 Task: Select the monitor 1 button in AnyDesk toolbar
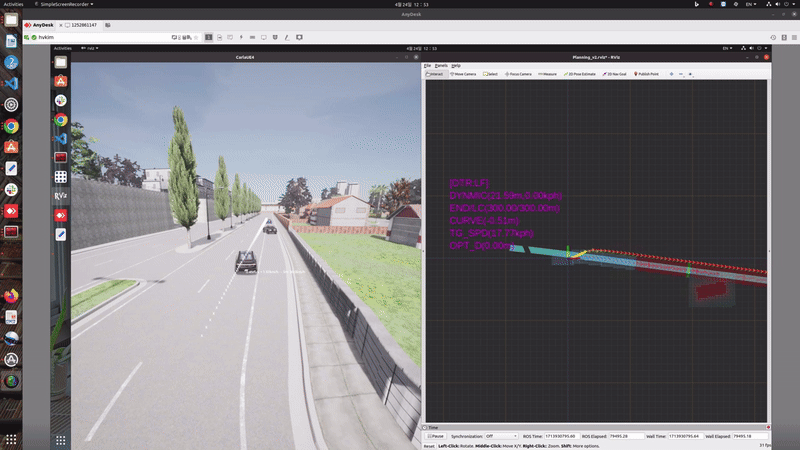click(x=209, y=37)
